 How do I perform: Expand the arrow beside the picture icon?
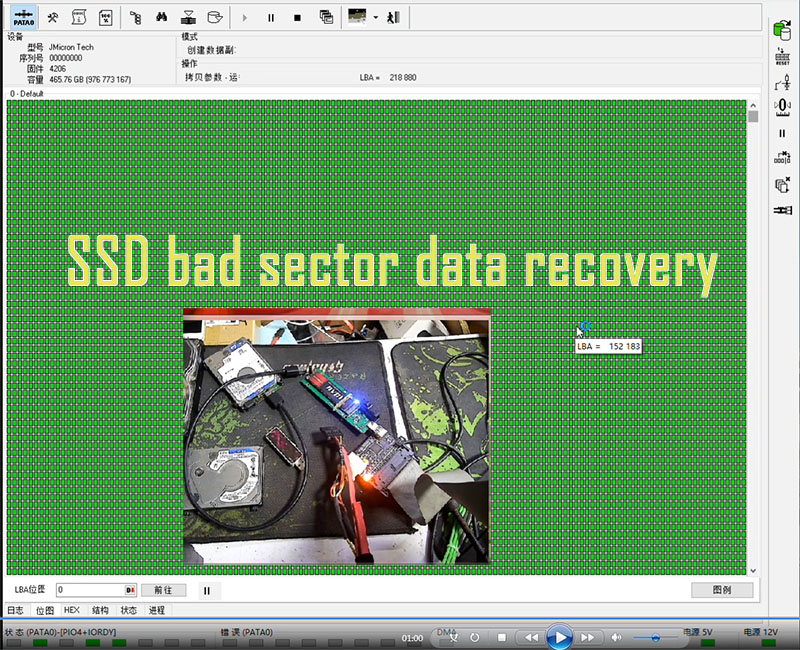tap(376, 17)
